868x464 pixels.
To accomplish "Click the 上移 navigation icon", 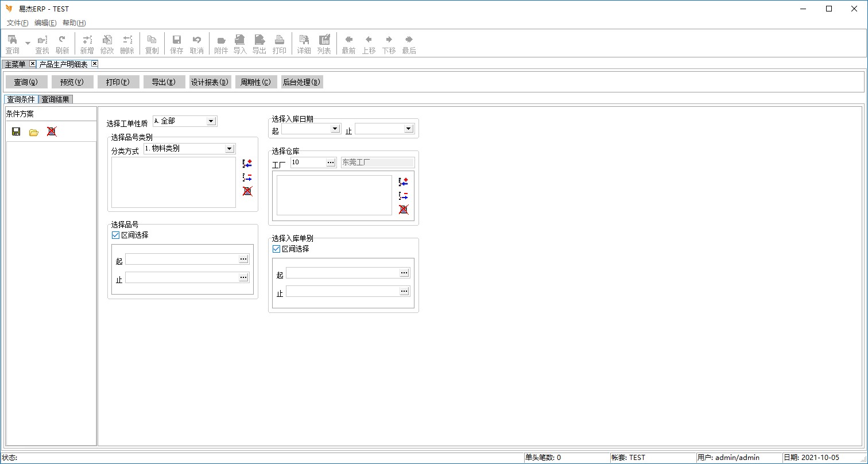I will coord(369,44).
